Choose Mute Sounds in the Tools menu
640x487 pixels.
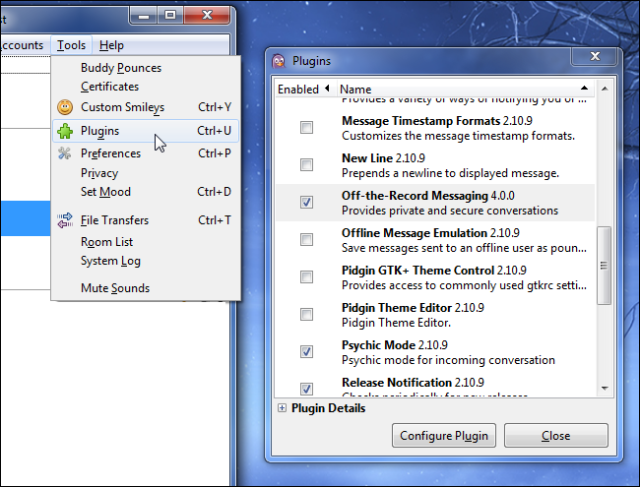click(115, 288)
